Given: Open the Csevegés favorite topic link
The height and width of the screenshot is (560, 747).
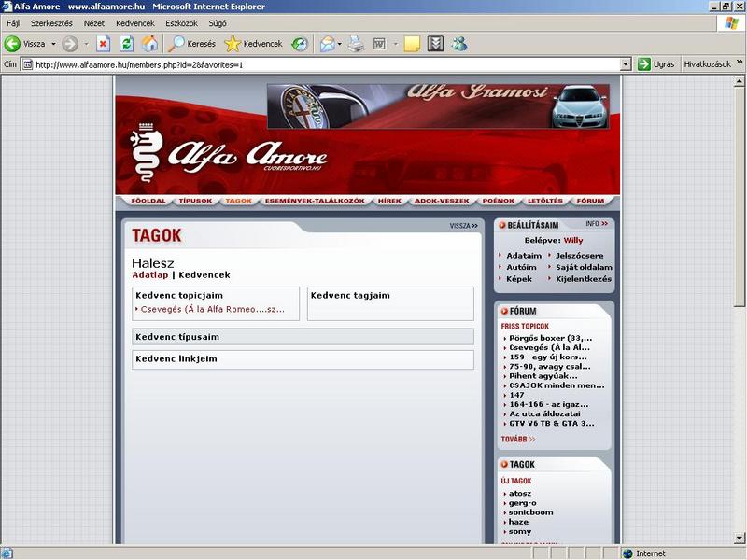Looking at the screenshot, I should (x=213, y=309).
